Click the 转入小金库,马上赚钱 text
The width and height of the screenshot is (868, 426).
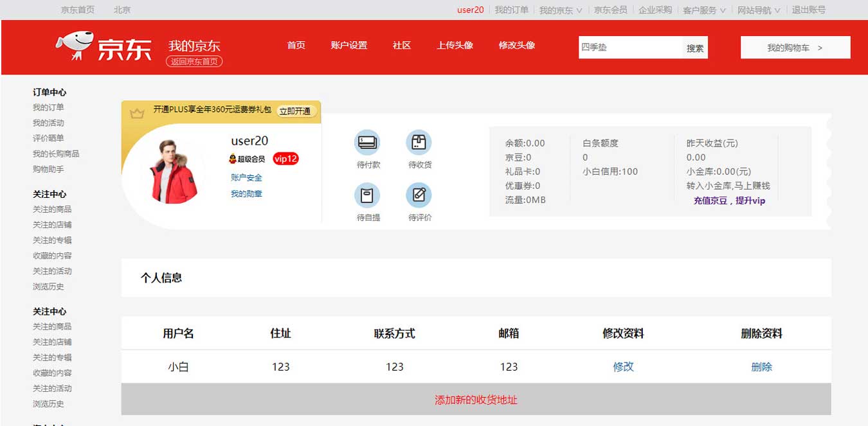728,186
